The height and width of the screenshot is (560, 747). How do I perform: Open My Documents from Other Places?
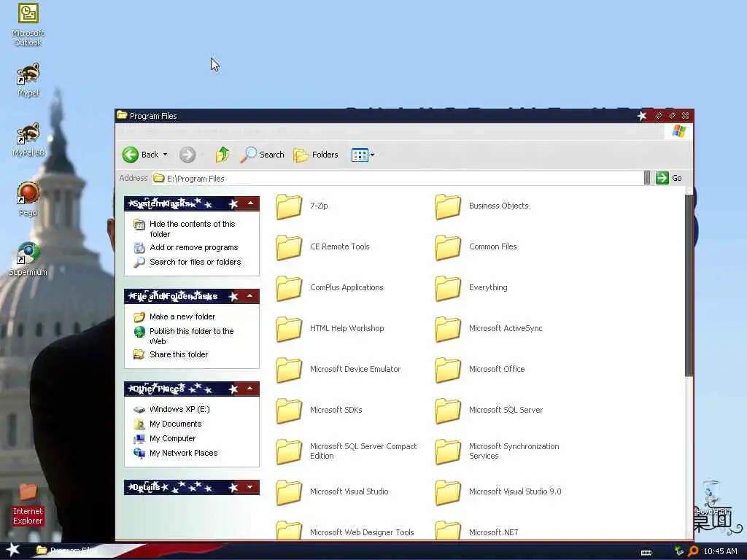[x=175, y=424]
